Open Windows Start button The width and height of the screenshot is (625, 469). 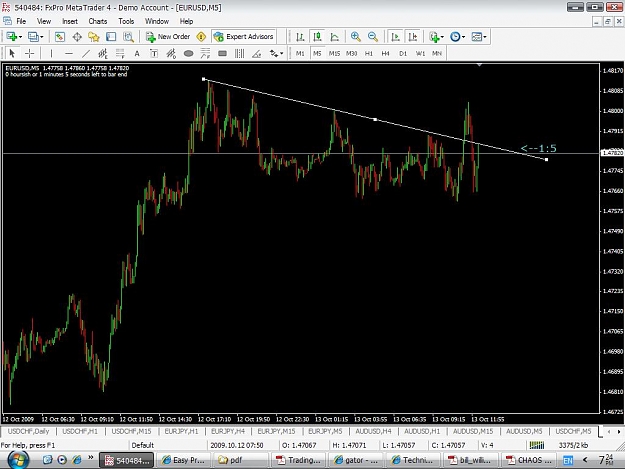pos(18,460)
